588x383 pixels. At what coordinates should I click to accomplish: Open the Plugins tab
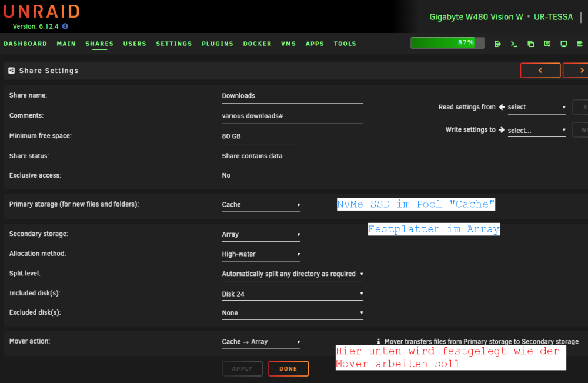point(218,44)
